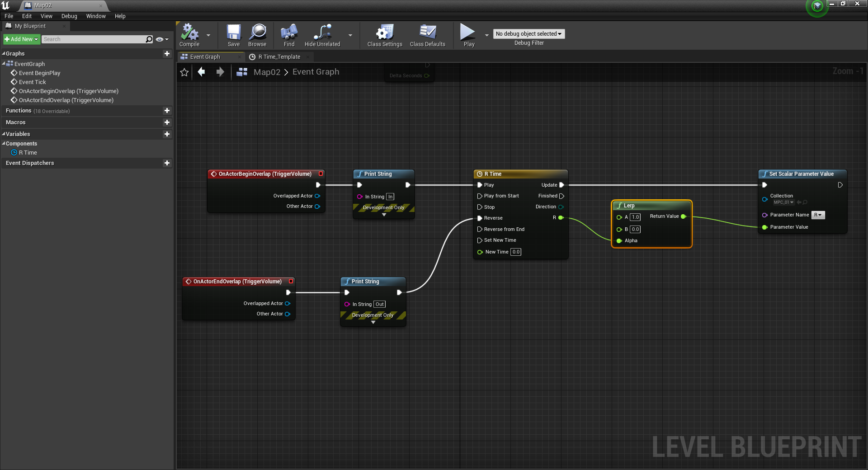Open the MPC_01 collection dropdown
Viewport: 868px width, 470px height.
tap(783, 202)
